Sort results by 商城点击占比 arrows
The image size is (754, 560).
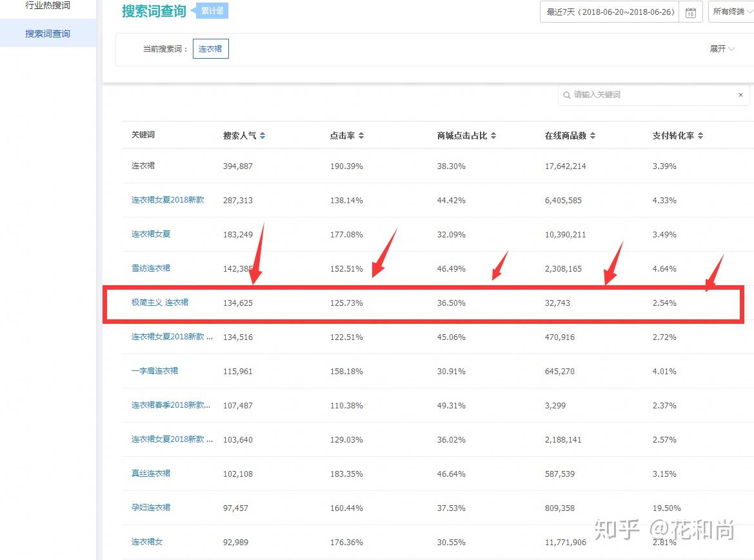[493, 135]
